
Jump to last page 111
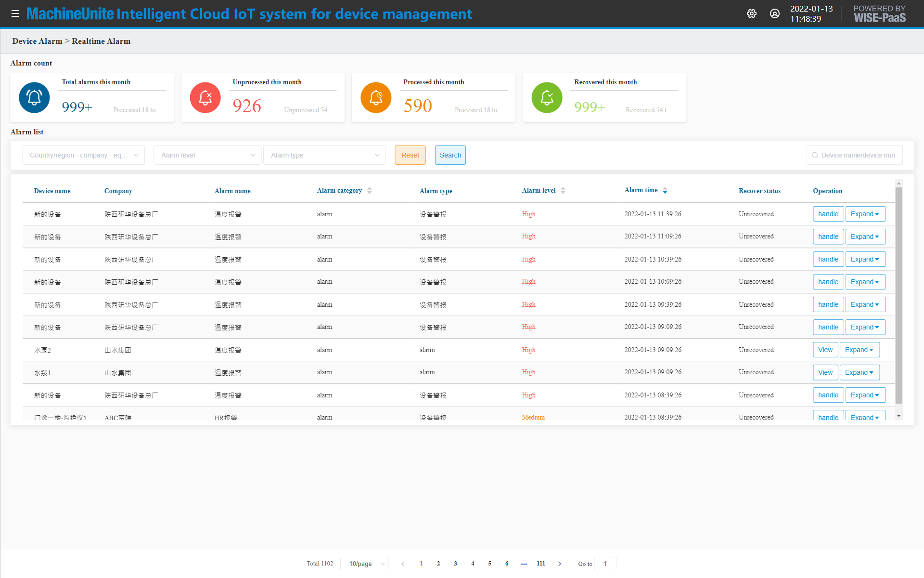[541, 564]
